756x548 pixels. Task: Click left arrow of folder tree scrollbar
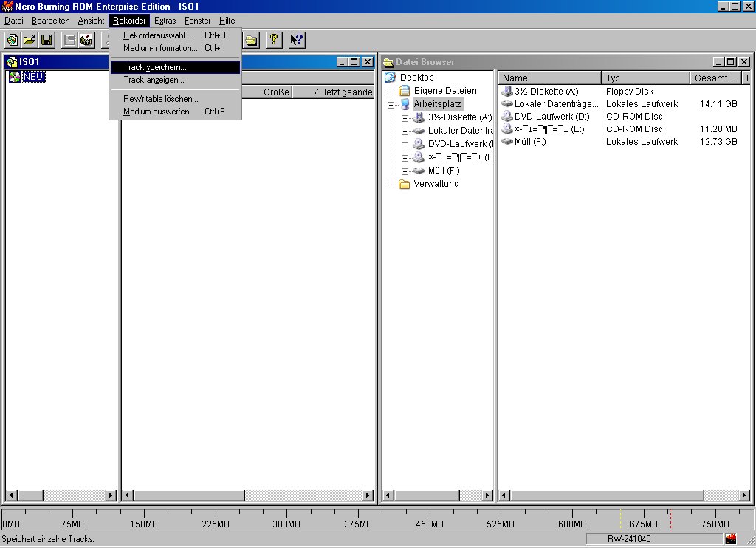pyautogui.click(x=388, y=495)
